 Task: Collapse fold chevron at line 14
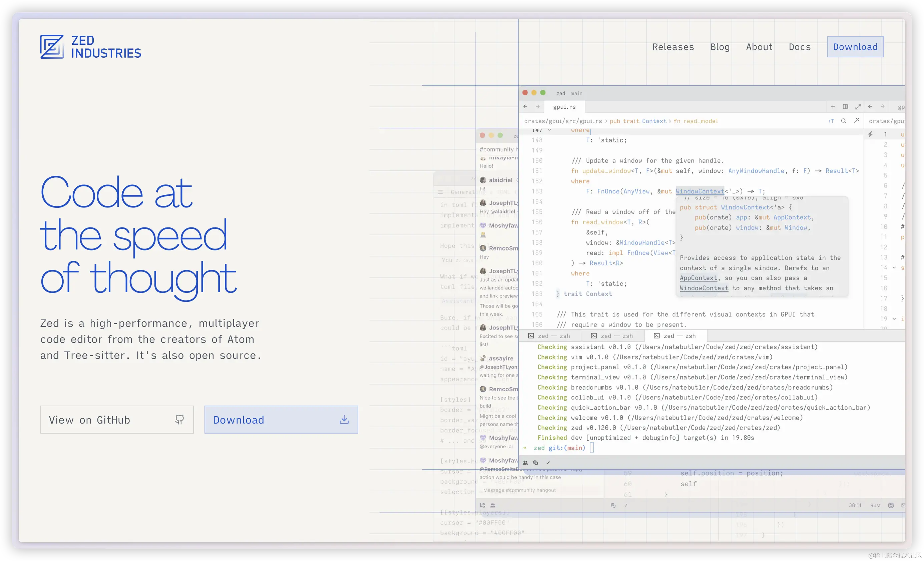tap(894, 268)
